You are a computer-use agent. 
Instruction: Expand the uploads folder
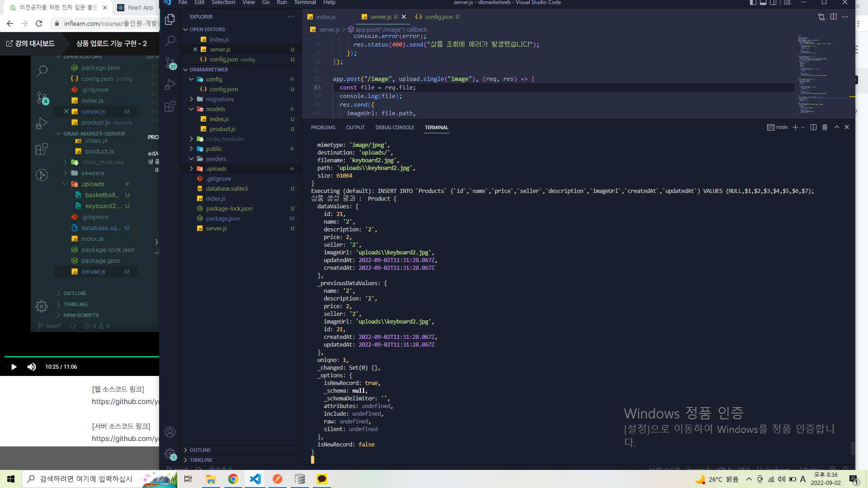click(216, 169)
